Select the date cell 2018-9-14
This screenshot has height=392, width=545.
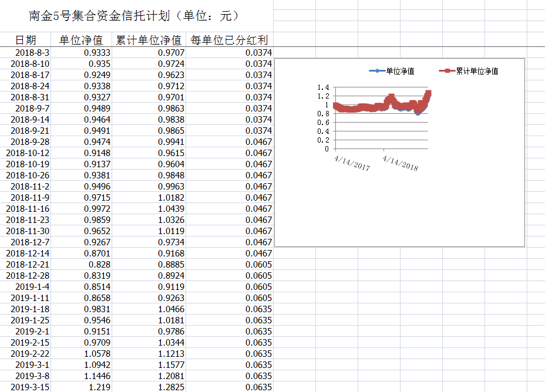point(25,120)
